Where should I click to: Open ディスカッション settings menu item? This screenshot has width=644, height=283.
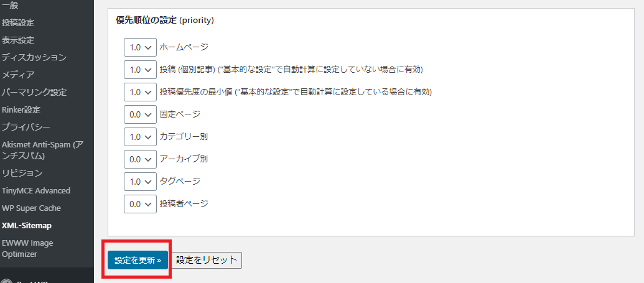pos(34,57)
